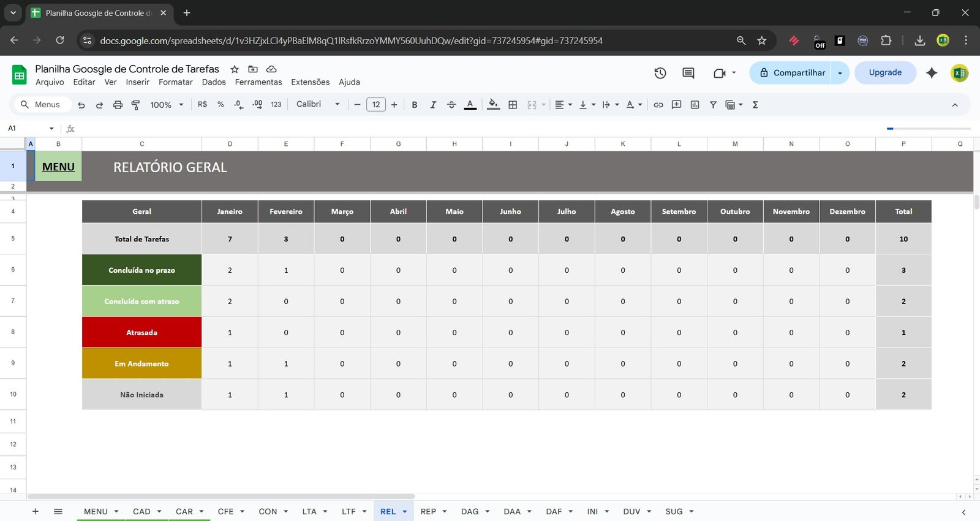Image resolution: width=980 pixels, height=521 pixels.
Task: Open version history clock icon
Action: point(660,73)
